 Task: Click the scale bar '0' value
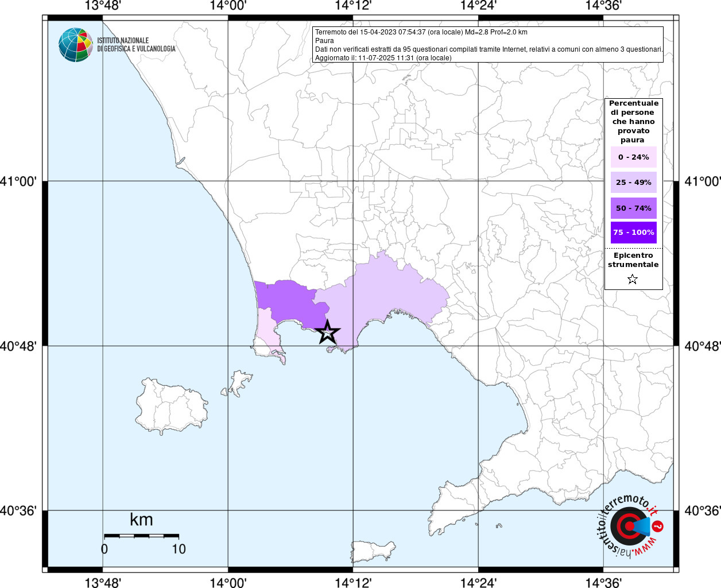click(104, 549)
